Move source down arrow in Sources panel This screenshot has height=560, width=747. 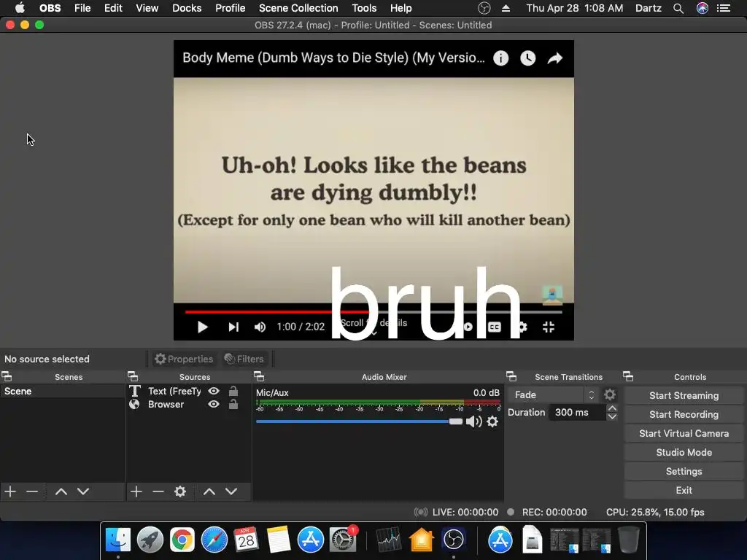coord(231,491)
